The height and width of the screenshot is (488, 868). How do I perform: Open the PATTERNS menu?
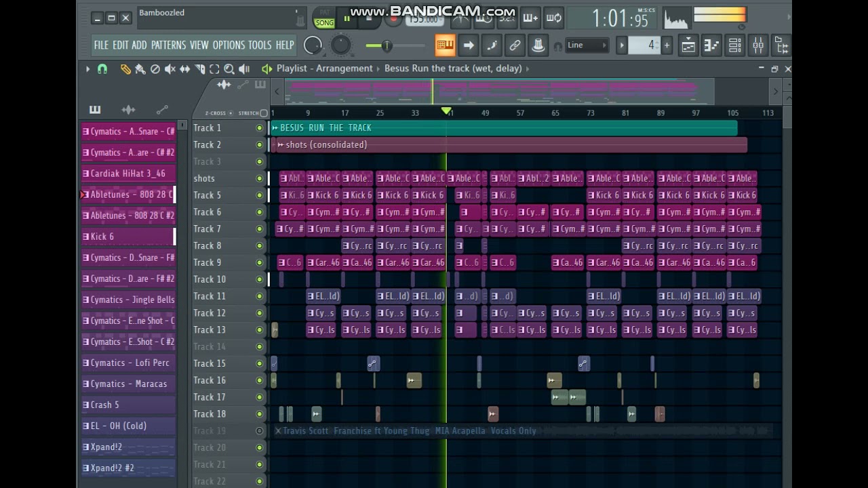tap(168, 45)
